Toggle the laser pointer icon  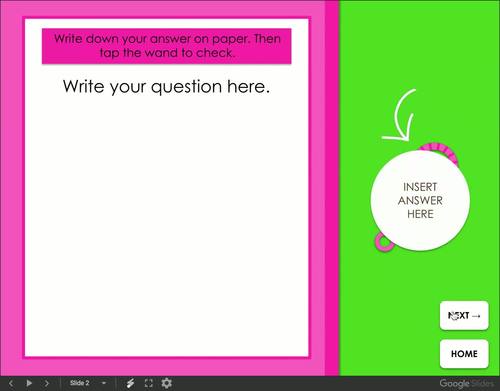click(x=131, y=383)
